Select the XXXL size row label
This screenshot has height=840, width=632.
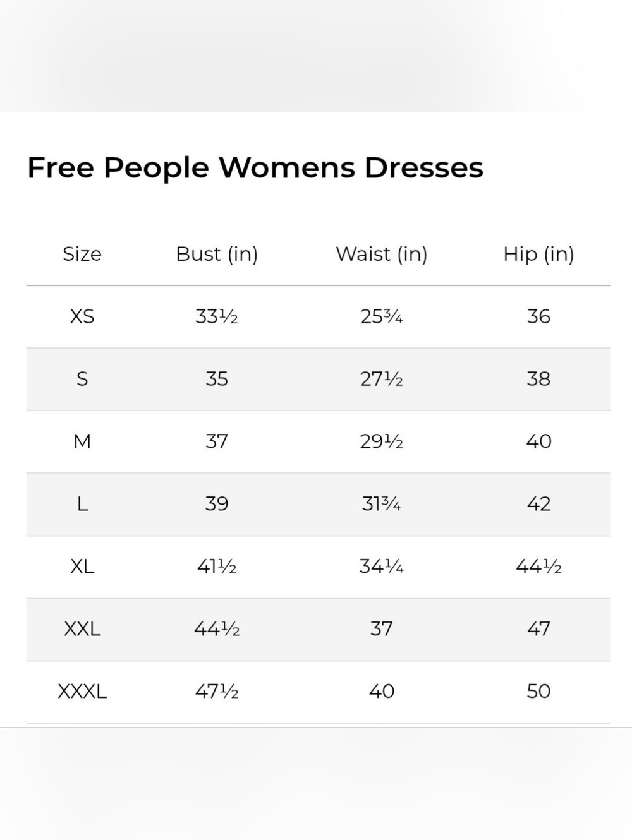[x=82, y=692]
